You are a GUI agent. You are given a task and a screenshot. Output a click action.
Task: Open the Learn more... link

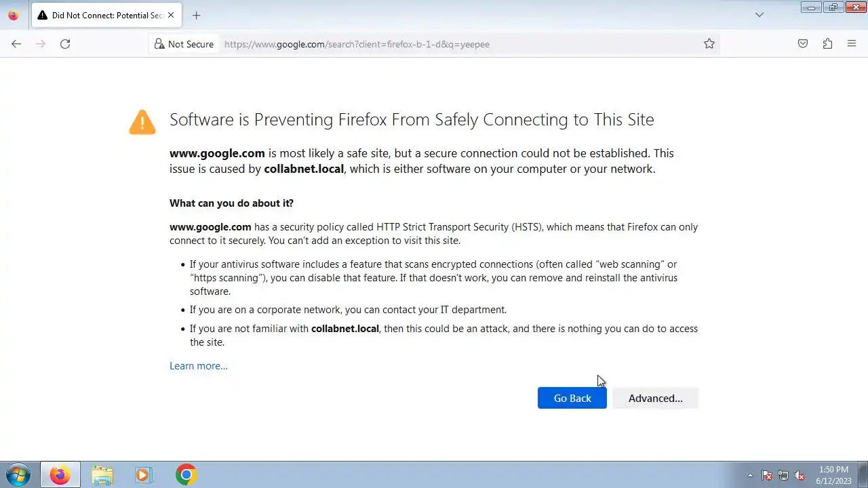click(199, 366)
